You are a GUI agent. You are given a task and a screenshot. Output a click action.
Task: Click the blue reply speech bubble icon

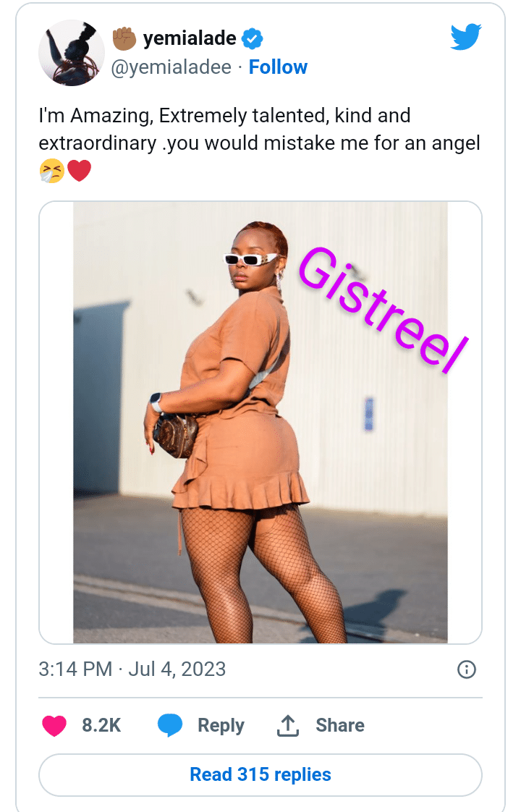click(170, 725)
